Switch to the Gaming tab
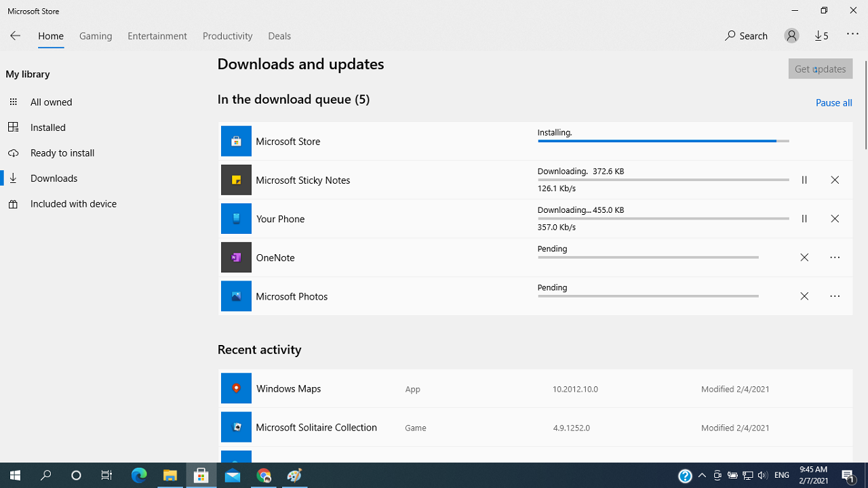The image size is (868, 488). point(96,36)
